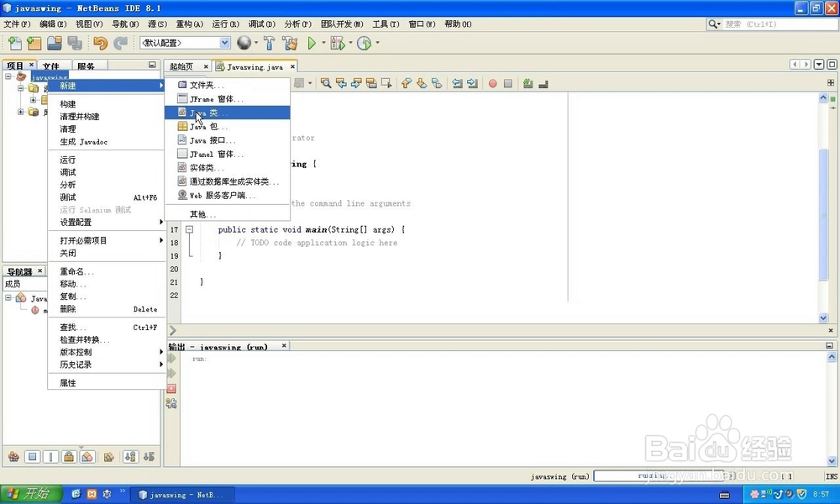Click the Build Project hammer icon
Screen dimensions: 840x504
click(269, 43)
